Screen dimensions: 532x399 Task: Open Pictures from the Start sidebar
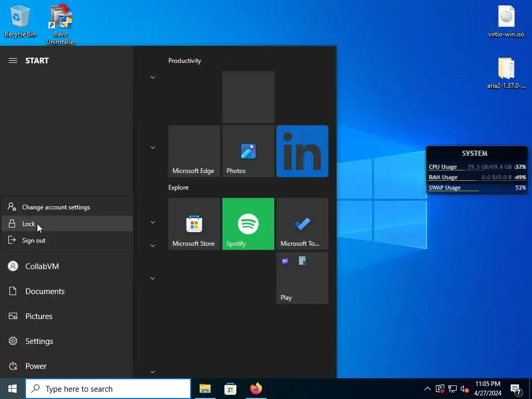pyautogui.click(x=67, y=316)
